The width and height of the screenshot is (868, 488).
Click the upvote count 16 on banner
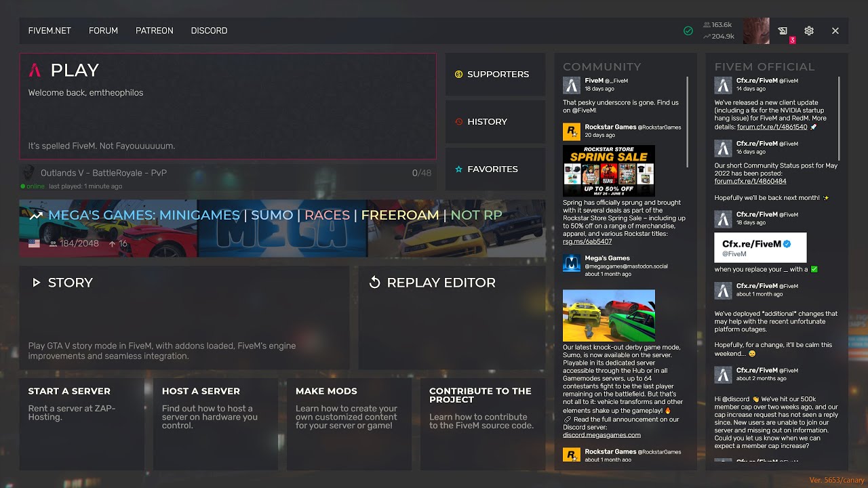[118, 243]
